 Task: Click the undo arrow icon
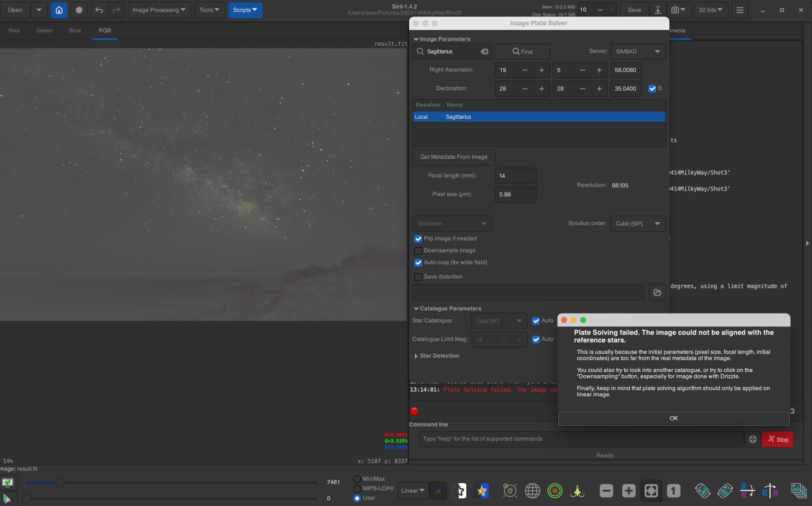tap(99, 10)
